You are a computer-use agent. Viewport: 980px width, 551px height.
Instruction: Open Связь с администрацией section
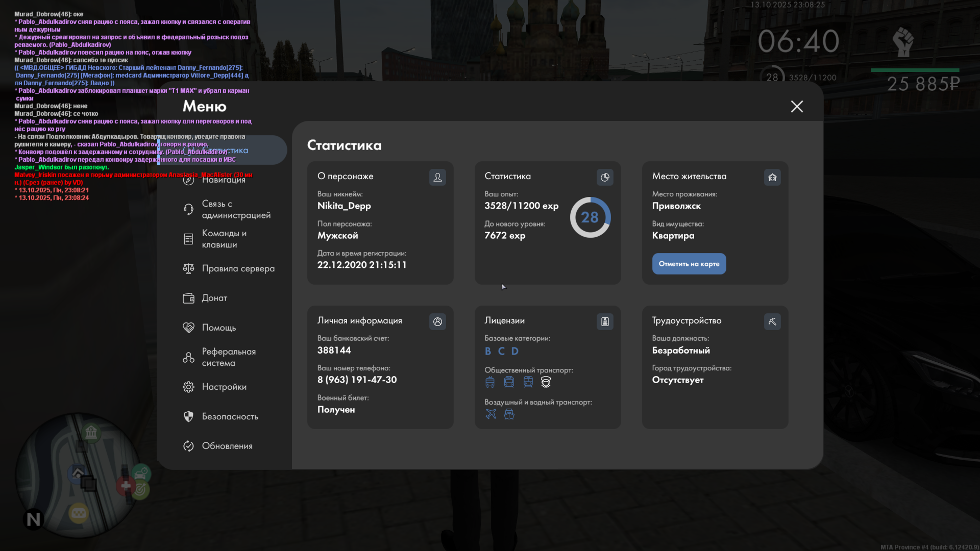point(236,209)
